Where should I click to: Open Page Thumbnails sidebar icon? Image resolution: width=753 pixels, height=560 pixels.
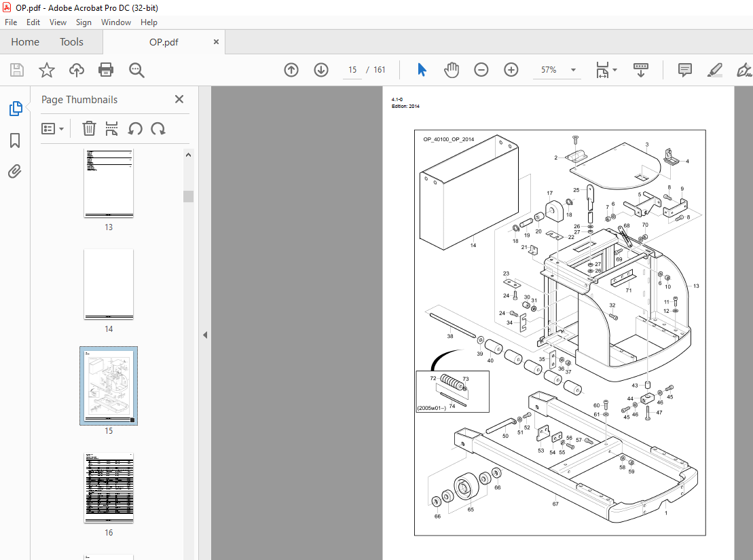pos(16,109)
